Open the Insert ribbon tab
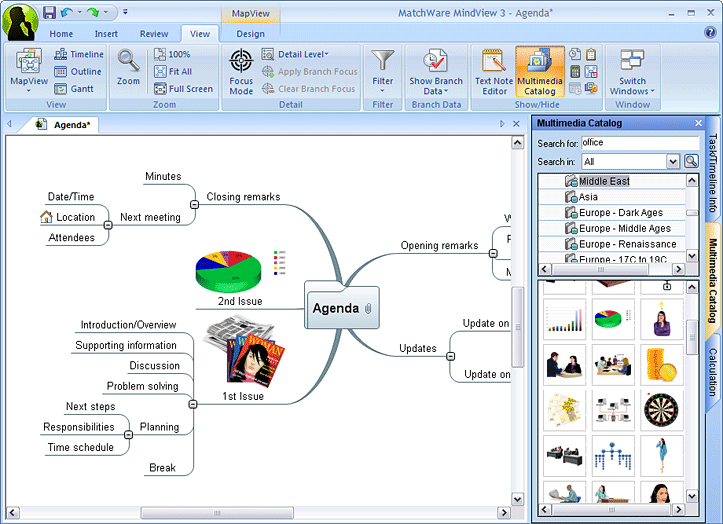Screen dimensions: 723x524 coord(106,34)
